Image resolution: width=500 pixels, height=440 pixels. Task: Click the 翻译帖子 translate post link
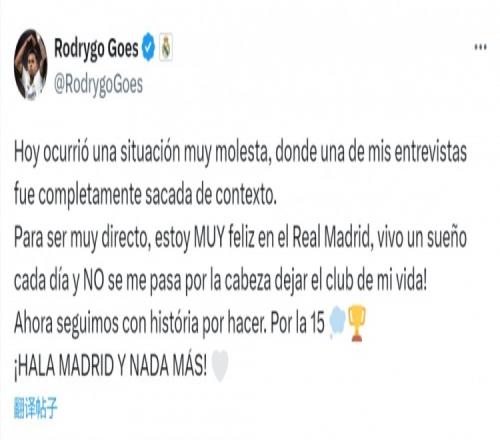tap(36, 408)
